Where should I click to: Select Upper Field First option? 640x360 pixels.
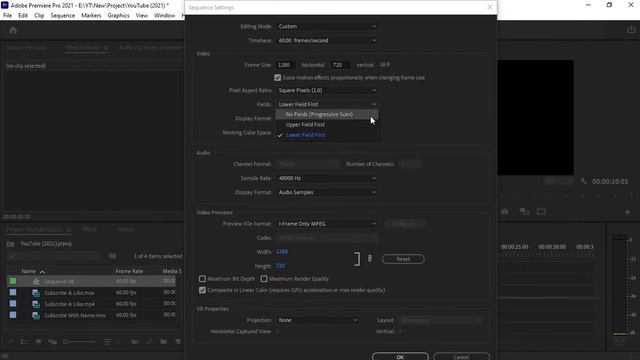(x=327, y=124)
